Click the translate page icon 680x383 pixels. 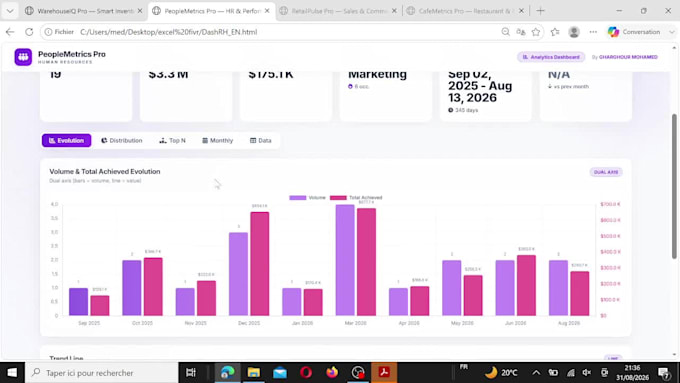tap(521, 32)
